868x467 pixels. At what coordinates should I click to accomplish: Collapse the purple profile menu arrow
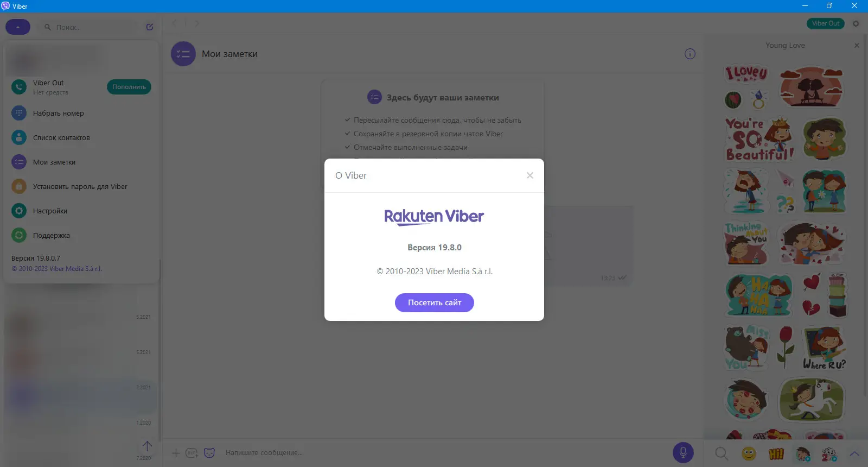(x=18, y=27)
